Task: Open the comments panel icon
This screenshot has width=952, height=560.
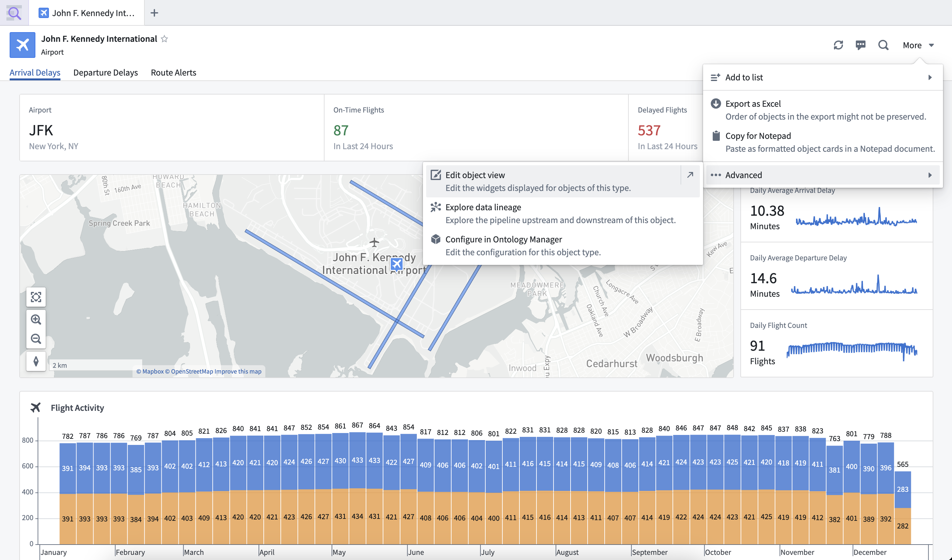Action: coord(861,45)
